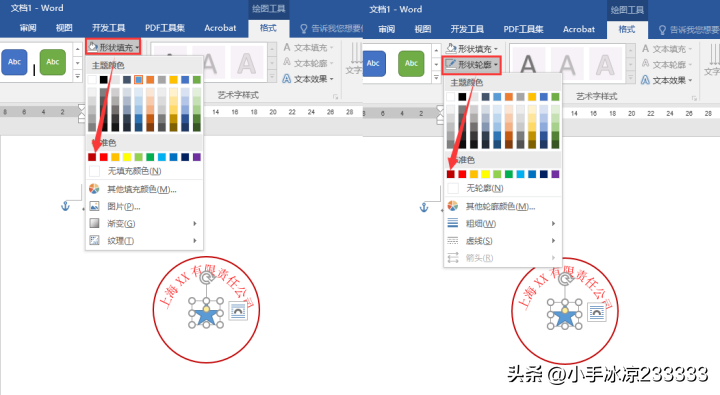This screenshot has height=395, width=720.
Task: Click the rotation handle above left star
Action: click(207, 277)
